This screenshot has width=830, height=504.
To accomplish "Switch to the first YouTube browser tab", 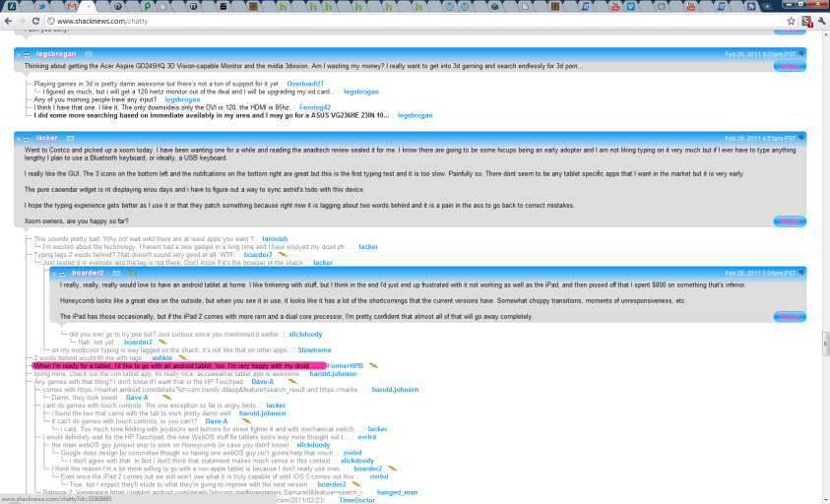I will tap(615, 6).
